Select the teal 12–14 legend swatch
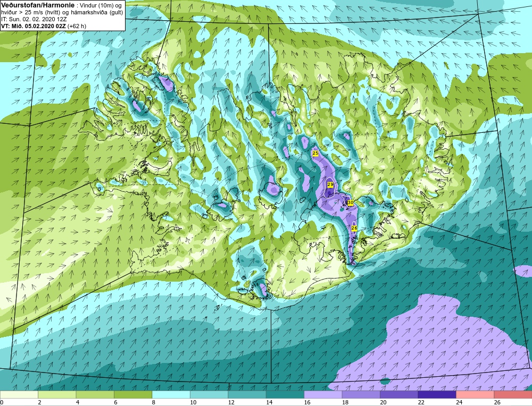 click(247, 394)
